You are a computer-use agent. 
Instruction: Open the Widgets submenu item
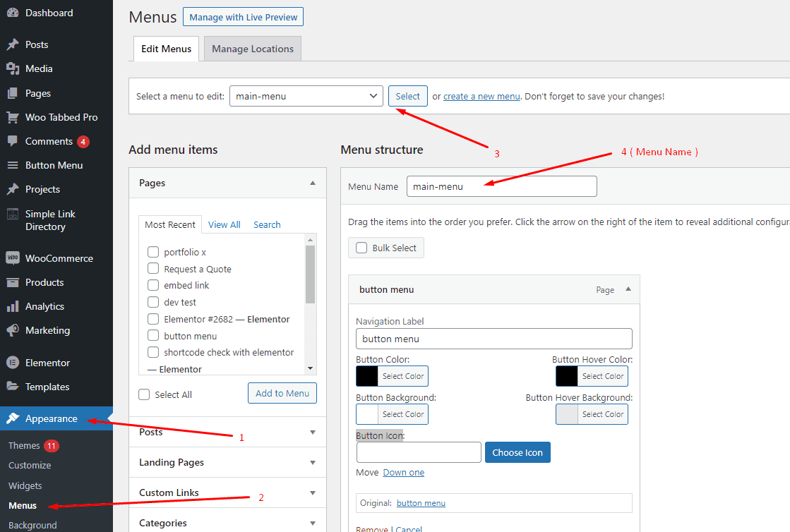pos(25,485)
